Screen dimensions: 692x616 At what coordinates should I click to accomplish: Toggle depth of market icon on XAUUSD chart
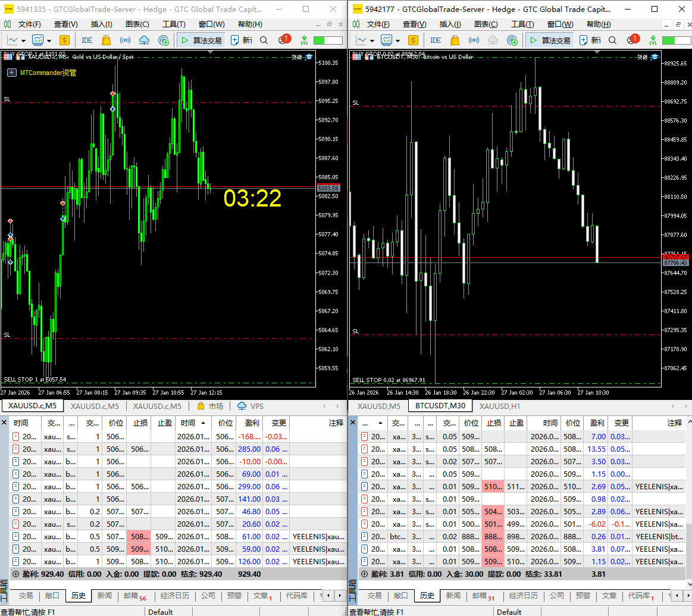coord(20,57)
